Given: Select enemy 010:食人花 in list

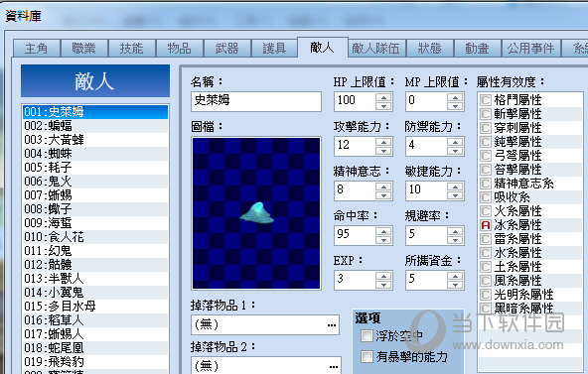Looking at the screenshot, I should [x=95, y=237].
